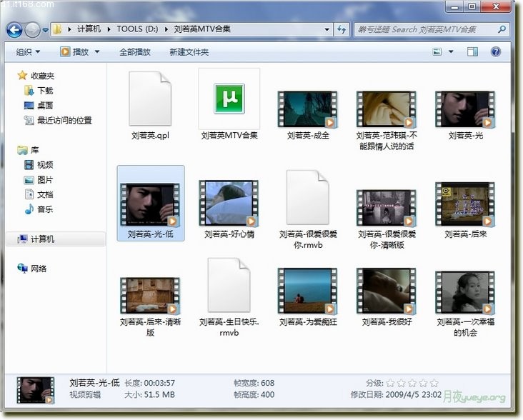The width and height of the screenshot is (523, 420).
Task: Open Help with the question mark icon
Action: coord(496,51)
